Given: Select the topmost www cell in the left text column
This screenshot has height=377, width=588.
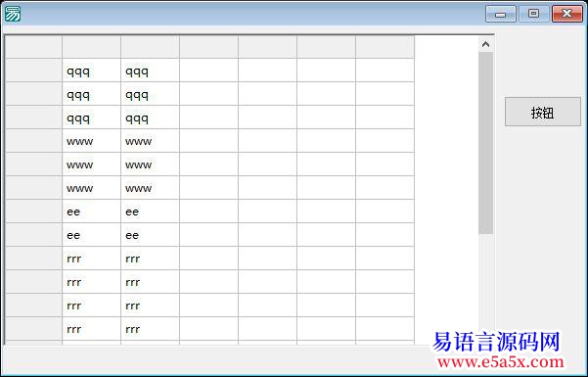Looking at the screenshot, I should coord(92,141).
